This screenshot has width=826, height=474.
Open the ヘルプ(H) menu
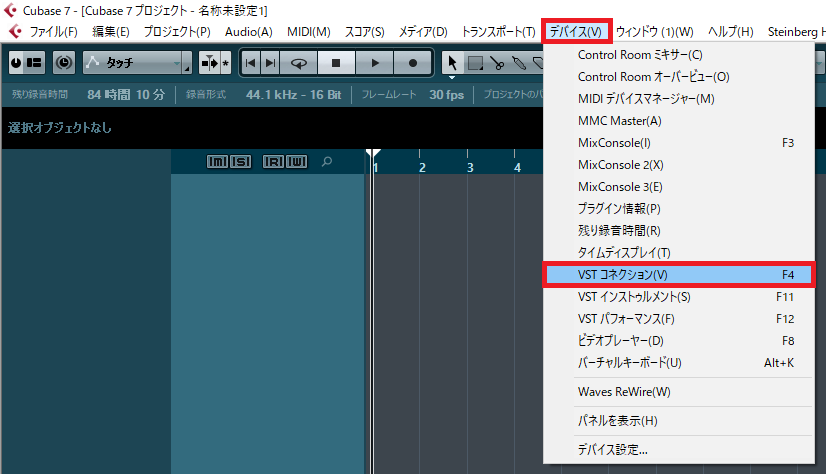click(731, 32)
